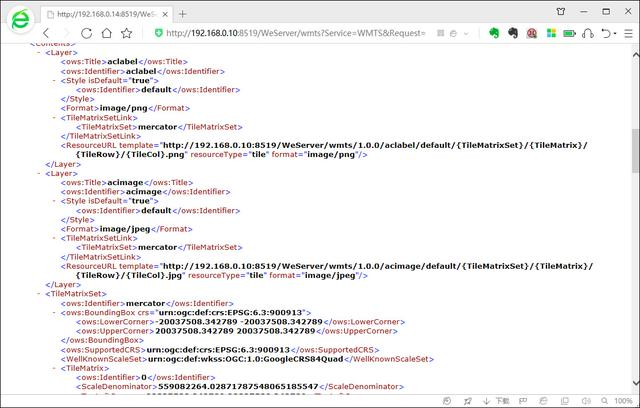Open the red badge extension icon
640x408 pixels.
click(x=531, y=33)
